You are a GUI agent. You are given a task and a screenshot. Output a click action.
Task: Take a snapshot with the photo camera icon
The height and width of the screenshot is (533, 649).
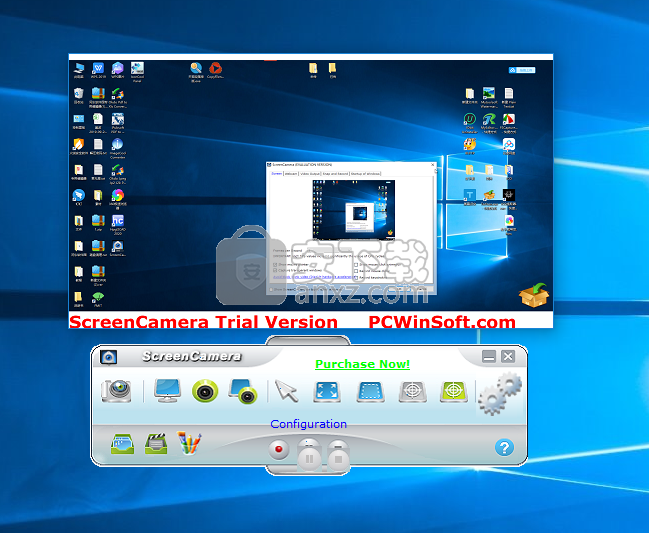[116, 391]
